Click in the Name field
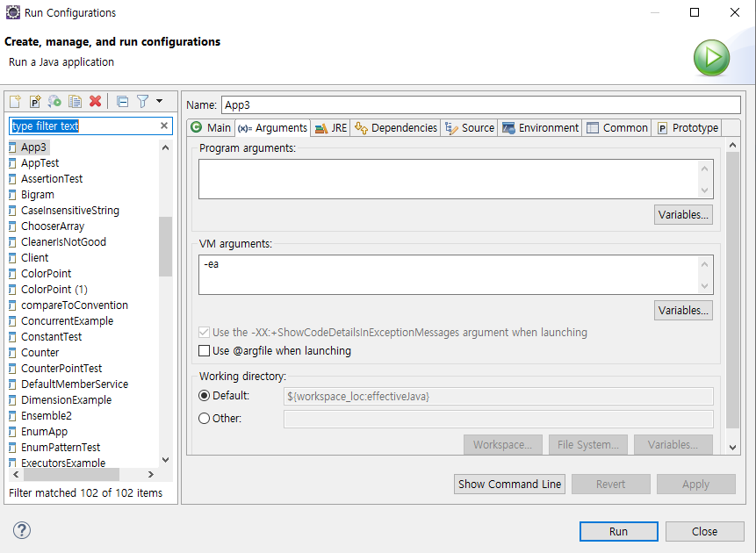756x553 pixels. click(480, 105)
